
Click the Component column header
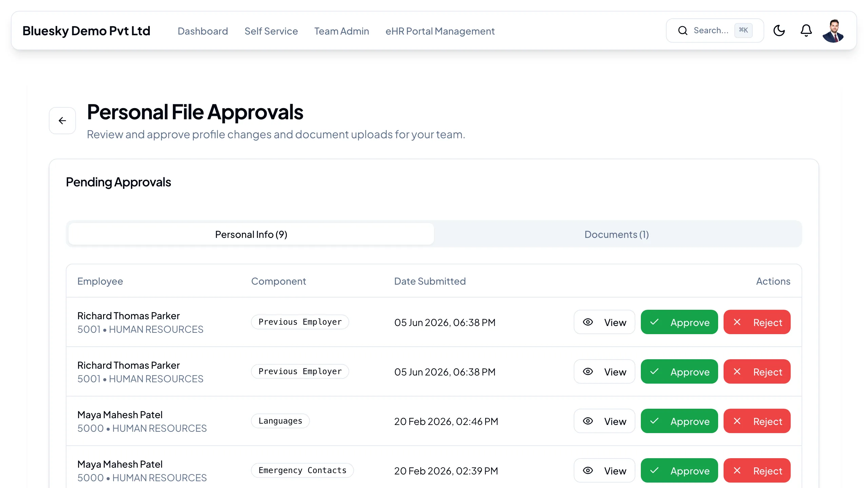[278, 281]
